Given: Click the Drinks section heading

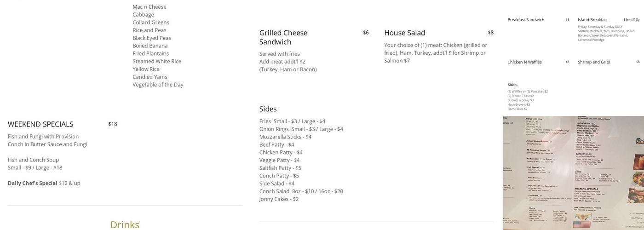Looking at the screenshot, I should [x=125, y=224].
